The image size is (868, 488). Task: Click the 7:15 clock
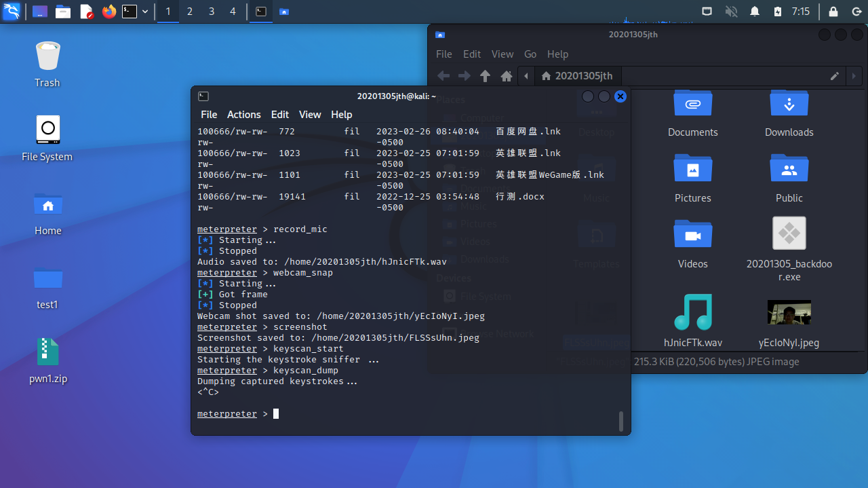click(801, 12)
